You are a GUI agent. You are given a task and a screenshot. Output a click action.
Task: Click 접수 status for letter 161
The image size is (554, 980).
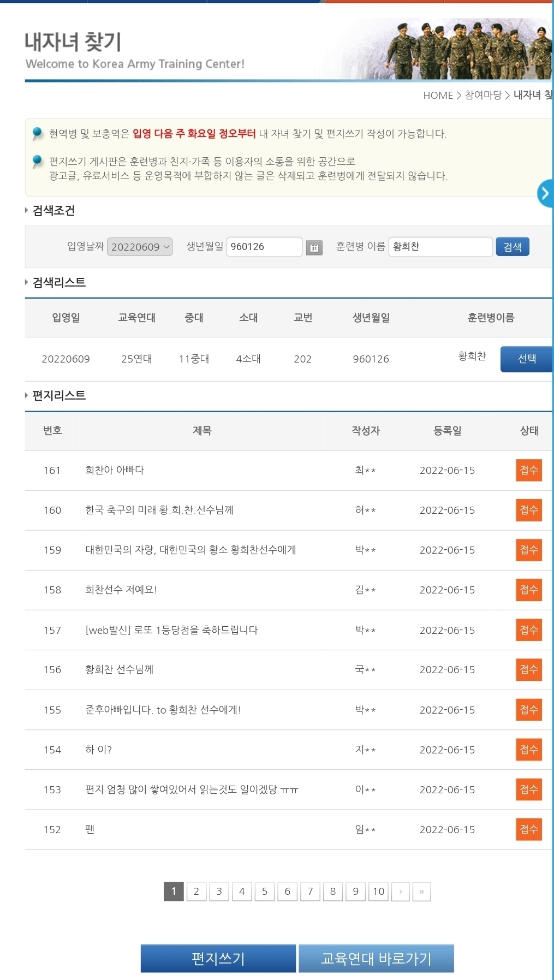[529, 470]
